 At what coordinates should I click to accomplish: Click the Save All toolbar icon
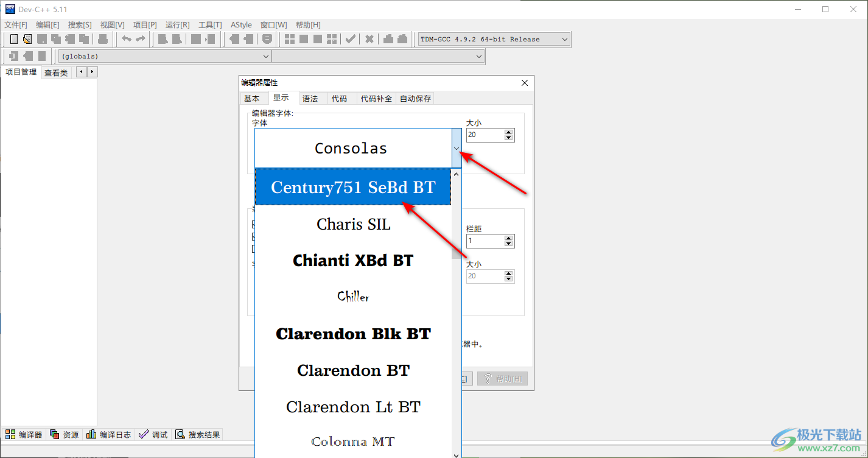point(56,39)
